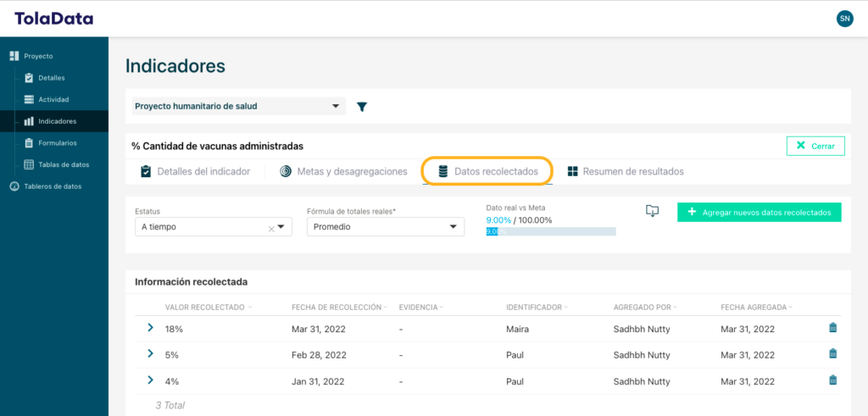The image size is (868, 416).
Task: Click Proyecto in the sidebar
Action: point(38,56)
